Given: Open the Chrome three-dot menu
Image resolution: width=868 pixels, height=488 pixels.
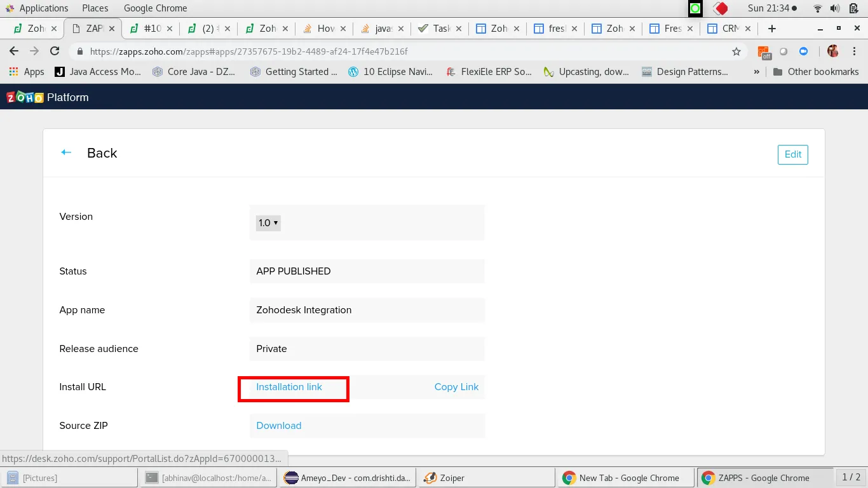Looking at the screenshot, I should (x=854, y=51).
